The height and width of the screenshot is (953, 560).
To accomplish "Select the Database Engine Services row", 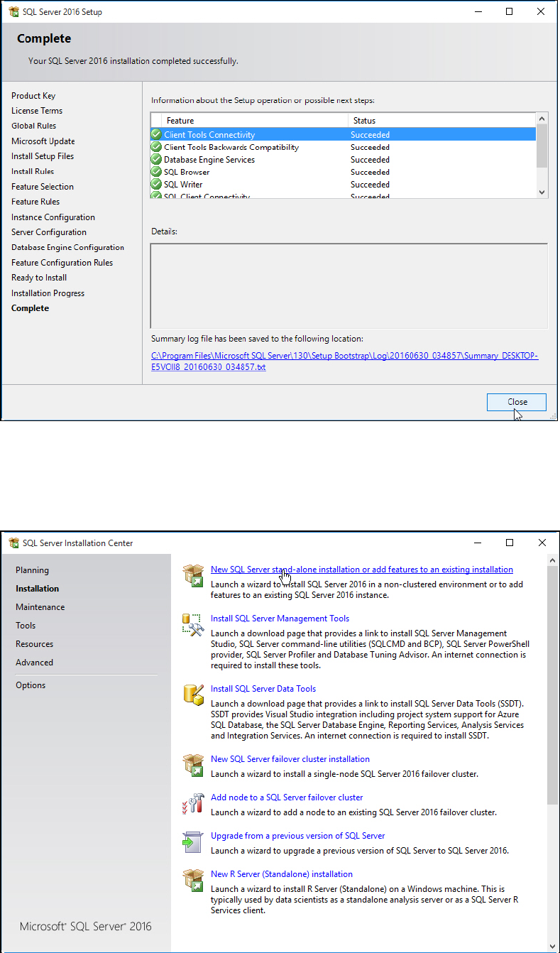I will point(343,160).
